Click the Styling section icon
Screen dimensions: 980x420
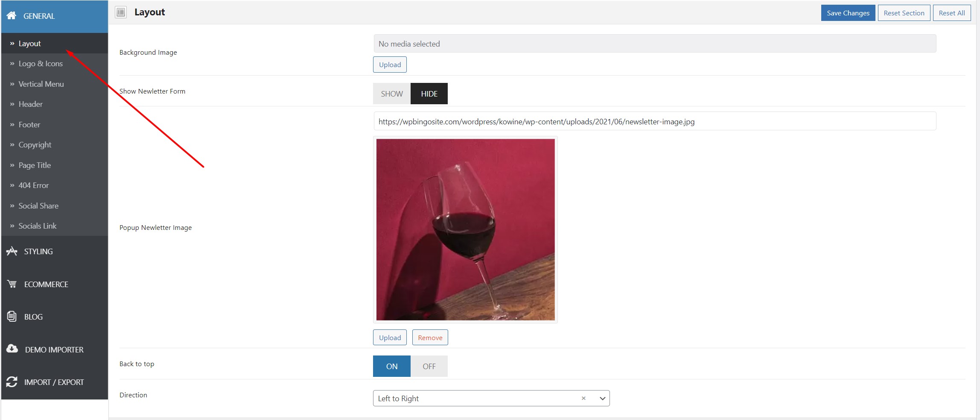coord(12,251)
